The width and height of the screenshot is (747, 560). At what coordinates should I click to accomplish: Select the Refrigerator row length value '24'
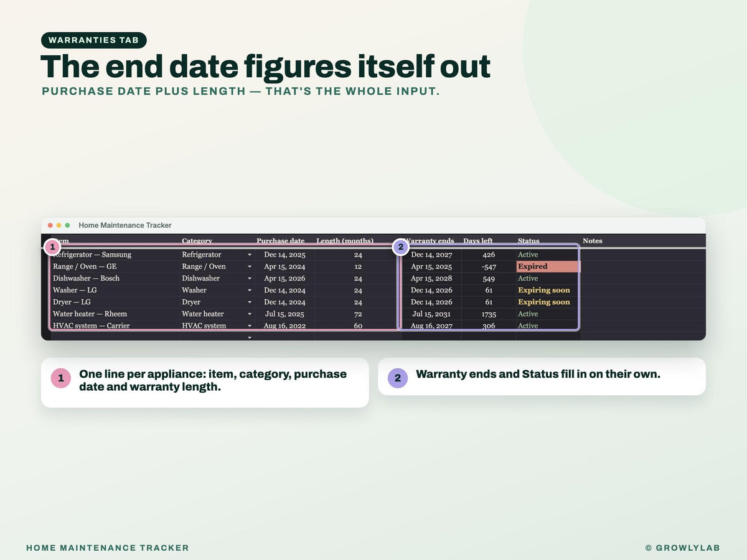[x=358, y=254]
